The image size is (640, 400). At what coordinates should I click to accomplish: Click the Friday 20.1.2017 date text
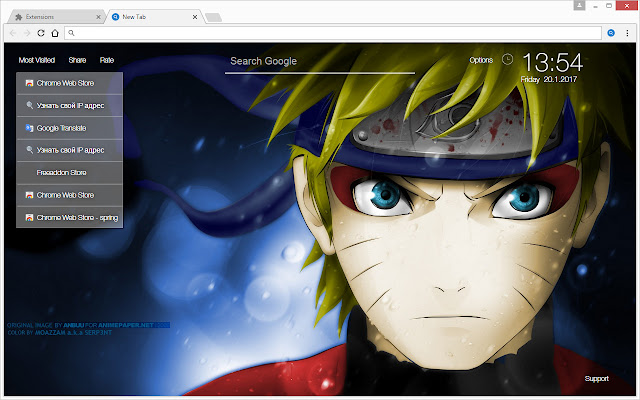click(549, 80)
